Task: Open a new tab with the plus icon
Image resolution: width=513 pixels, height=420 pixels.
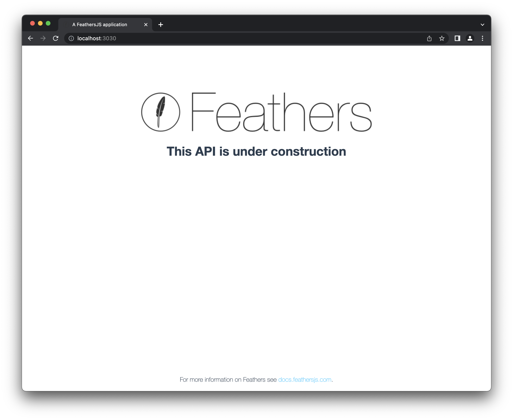Action: 161,24
